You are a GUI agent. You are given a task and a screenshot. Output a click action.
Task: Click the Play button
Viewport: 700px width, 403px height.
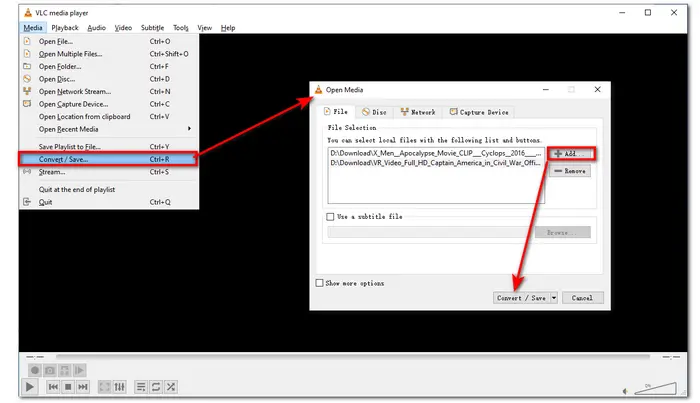point(29,386)
